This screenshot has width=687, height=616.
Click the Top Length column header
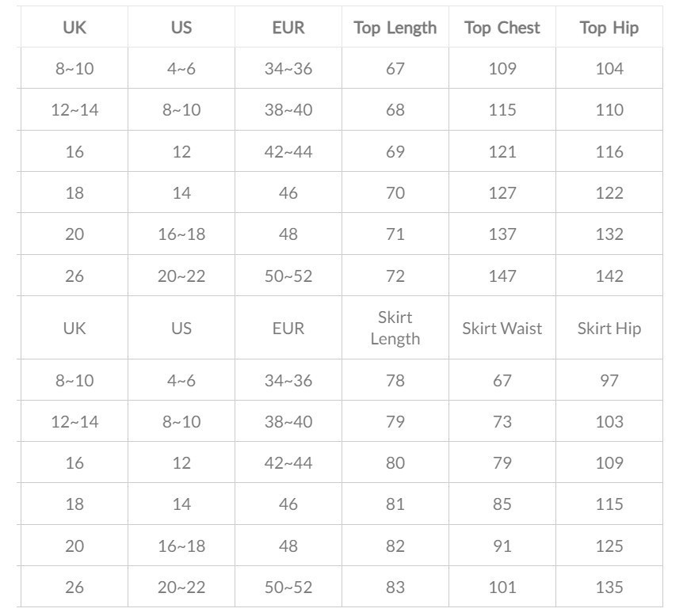click(x=395, y=28)
